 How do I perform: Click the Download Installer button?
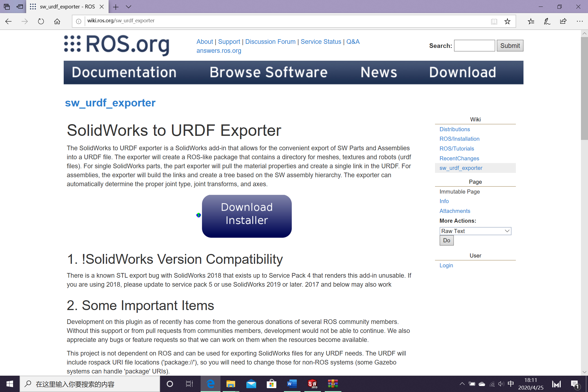tap(247, 216)
